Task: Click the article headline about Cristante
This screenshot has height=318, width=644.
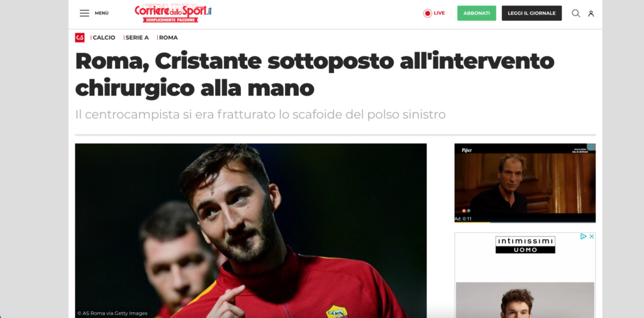Action: point(314,75)
